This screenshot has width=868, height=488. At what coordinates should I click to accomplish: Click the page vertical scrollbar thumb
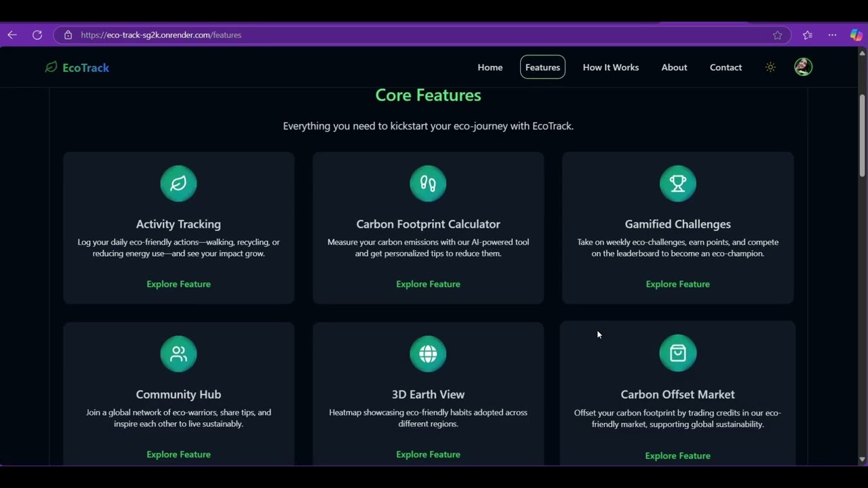point(862,136)
